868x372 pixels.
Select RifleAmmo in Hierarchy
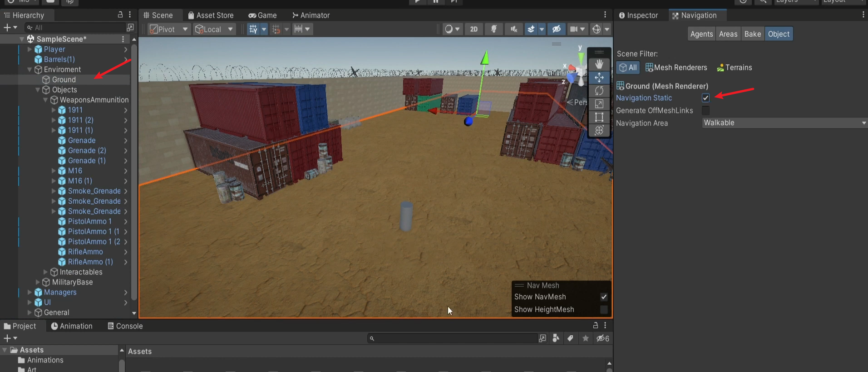pyautogui.click(x=85, y=252)
